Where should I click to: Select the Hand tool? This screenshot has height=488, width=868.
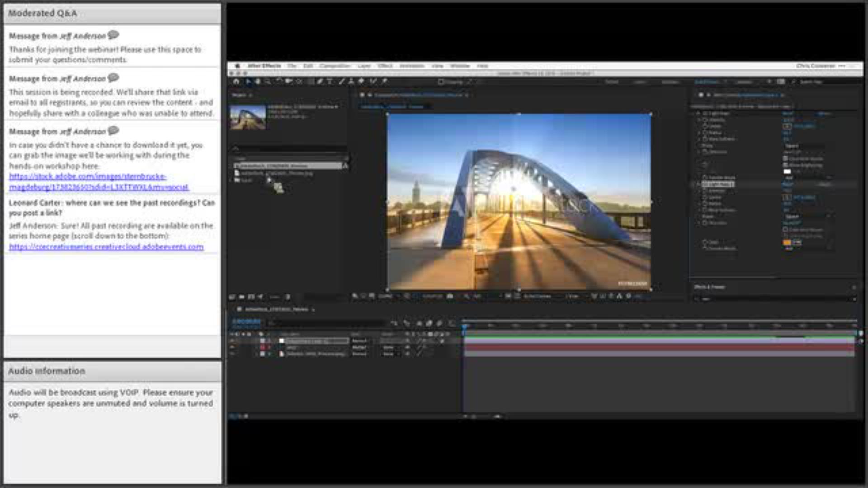258,81
